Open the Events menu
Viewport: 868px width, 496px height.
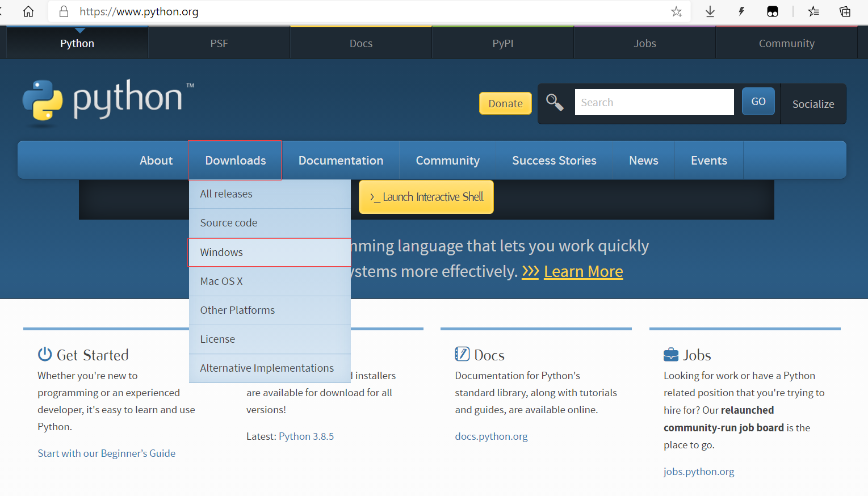[x=709, y=161]
